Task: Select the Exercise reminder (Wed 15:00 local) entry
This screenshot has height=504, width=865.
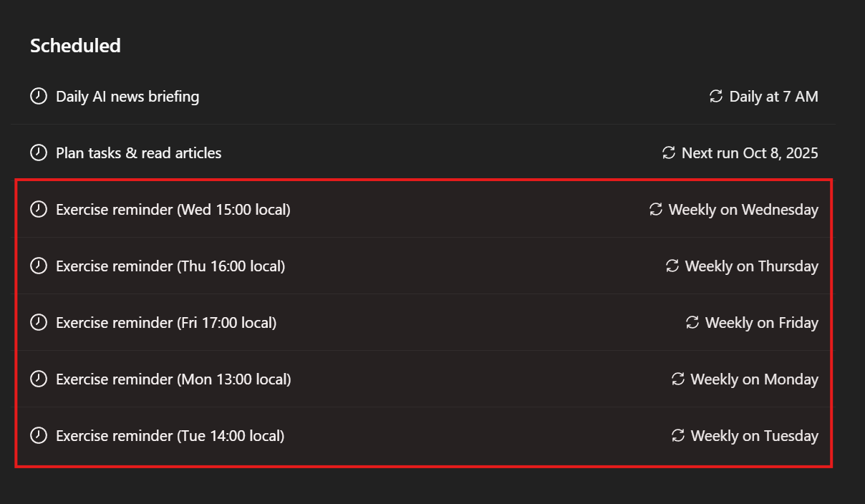Action: pyautogui.click(x=173, y=209)
